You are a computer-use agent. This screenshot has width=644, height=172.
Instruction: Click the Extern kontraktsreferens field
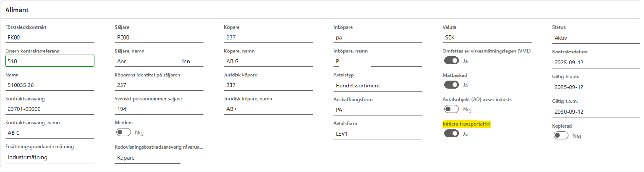pos(50,61)
